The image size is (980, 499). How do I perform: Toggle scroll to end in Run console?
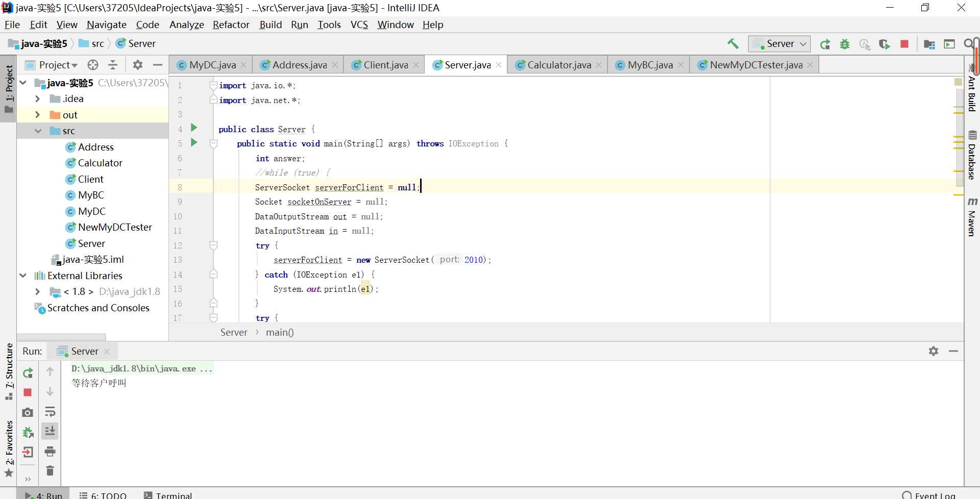[50, 431]
